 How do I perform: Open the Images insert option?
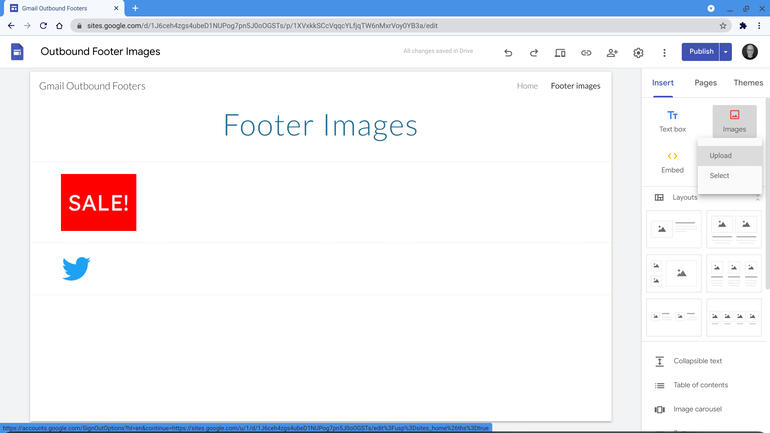pyautogui.click(x=734, y=121)
